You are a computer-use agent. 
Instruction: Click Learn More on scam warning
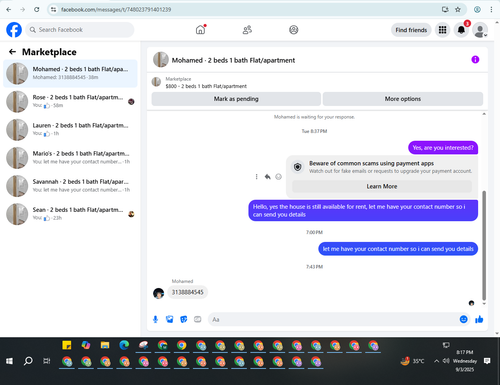(x=382, y=186)
